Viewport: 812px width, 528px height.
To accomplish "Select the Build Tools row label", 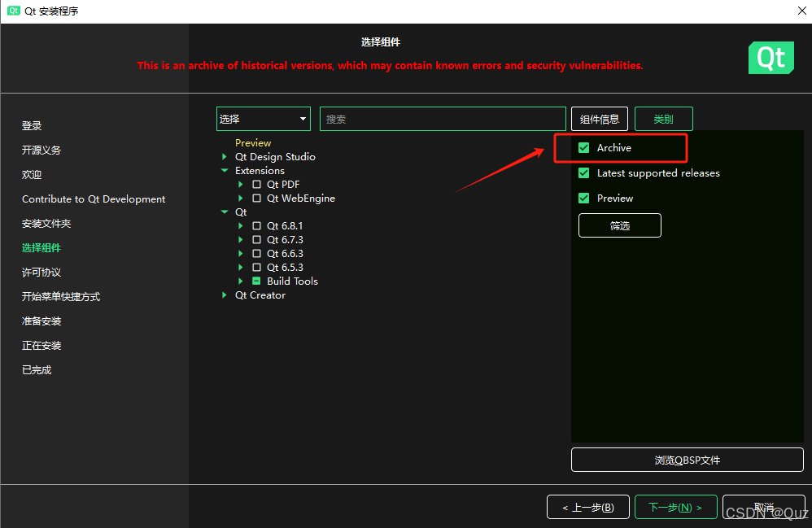I will pos(293,281).
